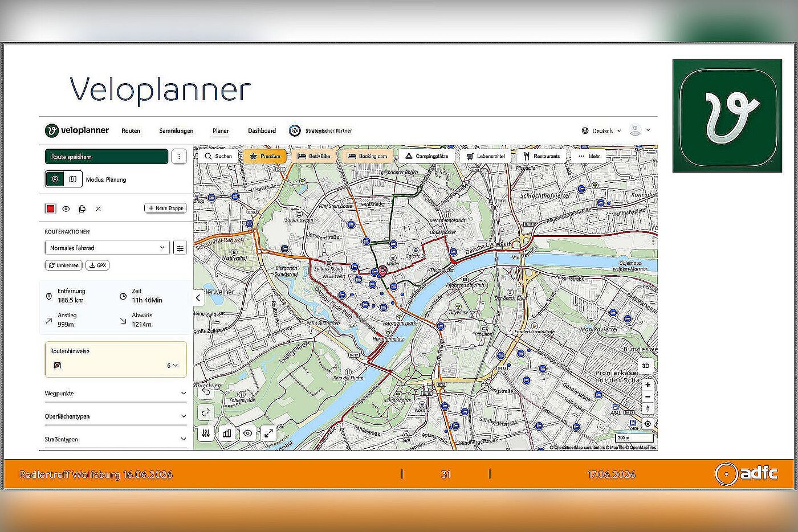Click the Abwärts down-arrow icon

click(123, 321)
